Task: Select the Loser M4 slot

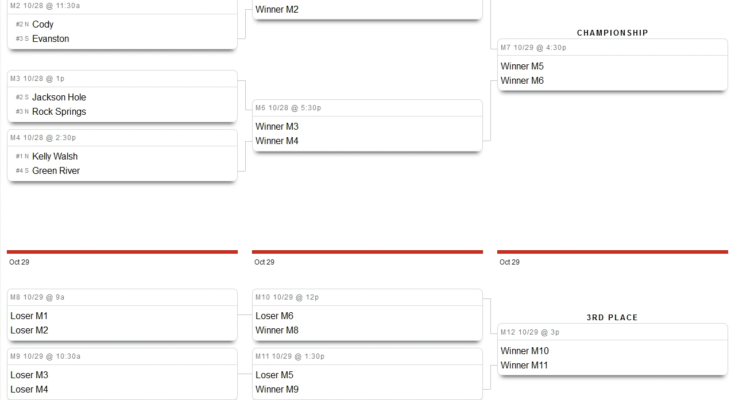Action: [x=29, y=389]
